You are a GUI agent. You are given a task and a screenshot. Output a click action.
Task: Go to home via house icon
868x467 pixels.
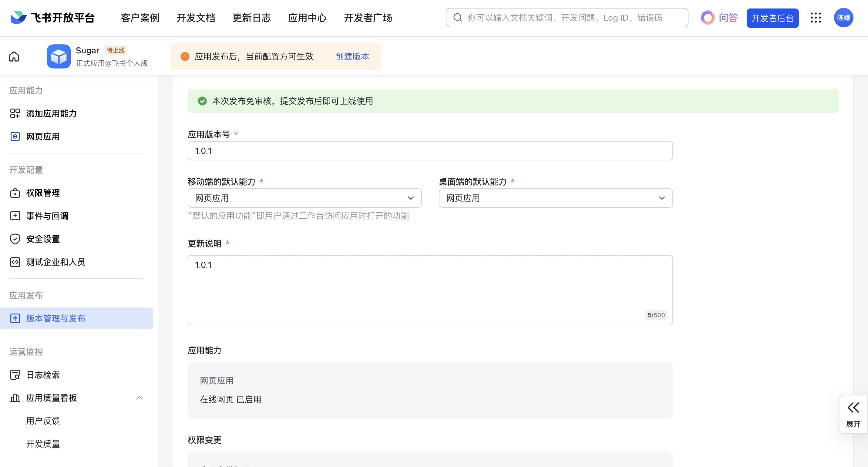(x=14, y=56)
